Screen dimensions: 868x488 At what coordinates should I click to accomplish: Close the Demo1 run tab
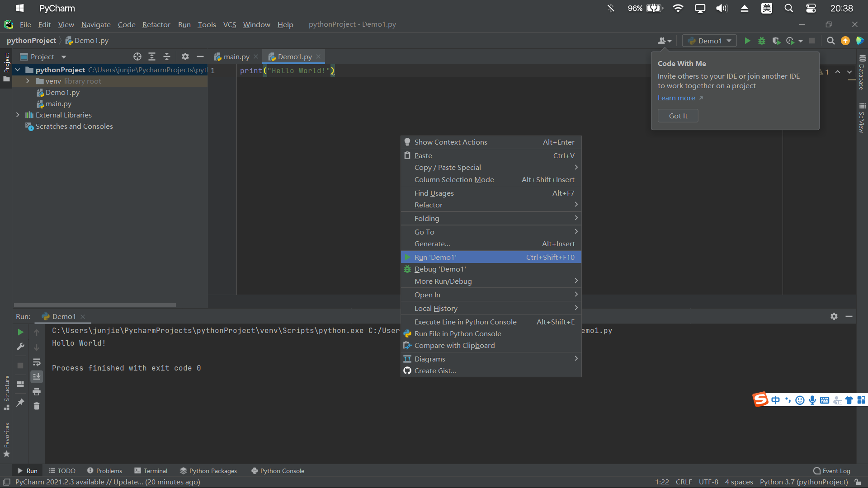point(83,317)
